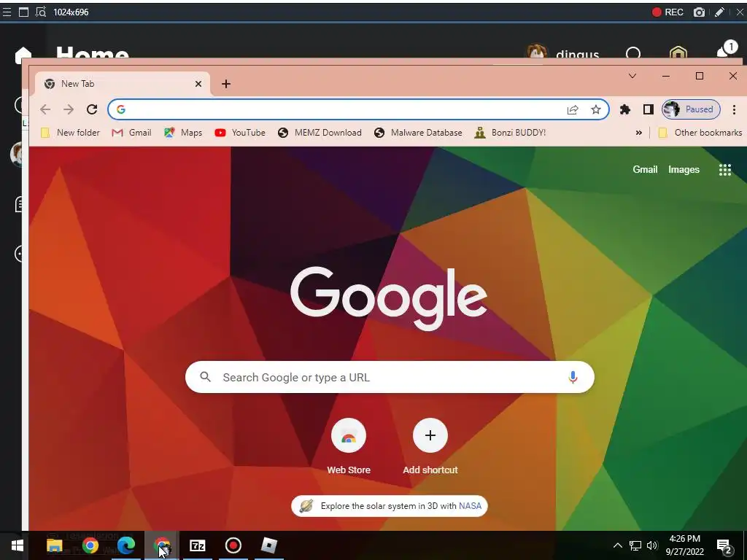Viewport: 747px width, 560px height.
Task: Open 7-Zip from the taskbar
Action: 197,545
